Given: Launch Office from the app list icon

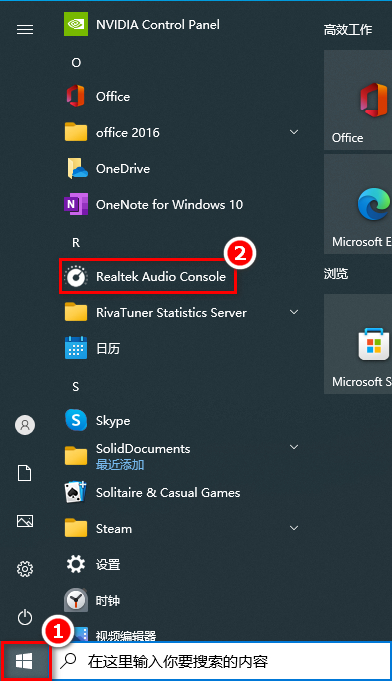Looking at the screenshot, I should pos(76,96).
